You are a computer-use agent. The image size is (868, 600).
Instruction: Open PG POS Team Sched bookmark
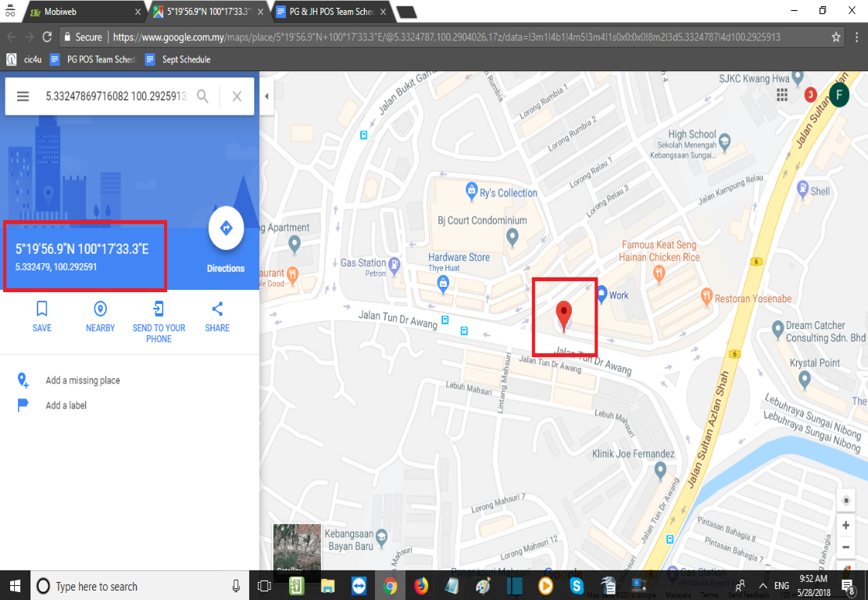click(92, 59)
